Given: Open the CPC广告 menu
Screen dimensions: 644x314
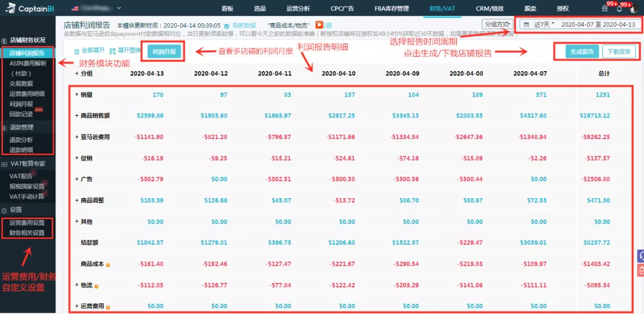Looking at the screenshot, I should coord(342,8).
